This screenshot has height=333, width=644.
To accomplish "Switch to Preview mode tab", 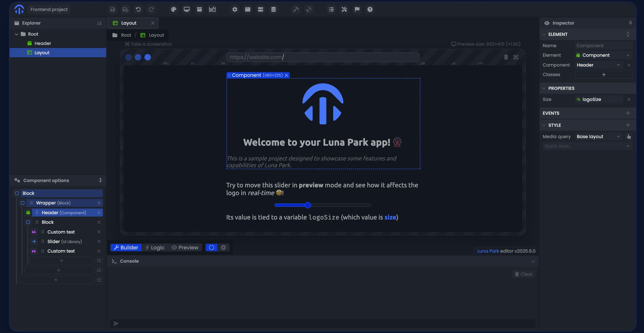I will [185, 248].
